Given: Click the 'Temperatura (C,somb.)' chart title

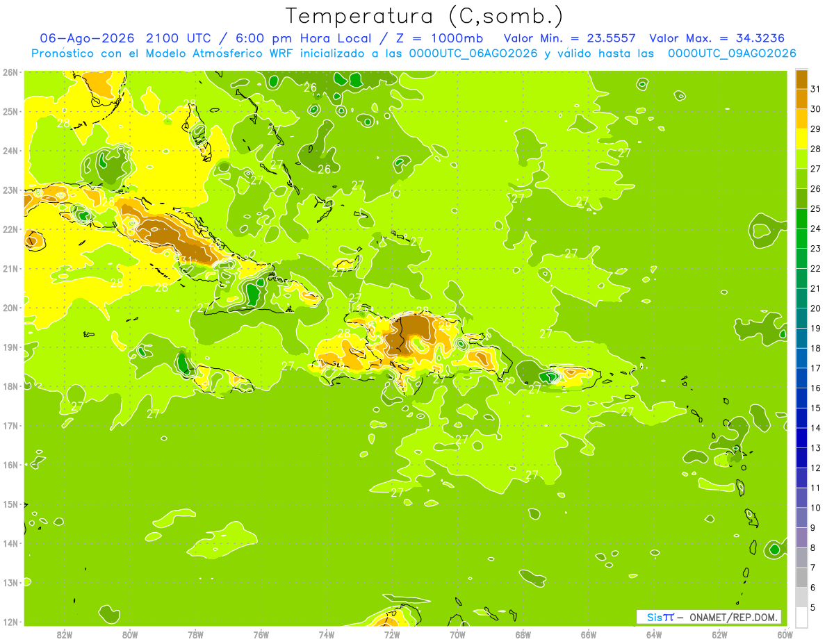Looking at the screenshot, I should click(424, 16).
